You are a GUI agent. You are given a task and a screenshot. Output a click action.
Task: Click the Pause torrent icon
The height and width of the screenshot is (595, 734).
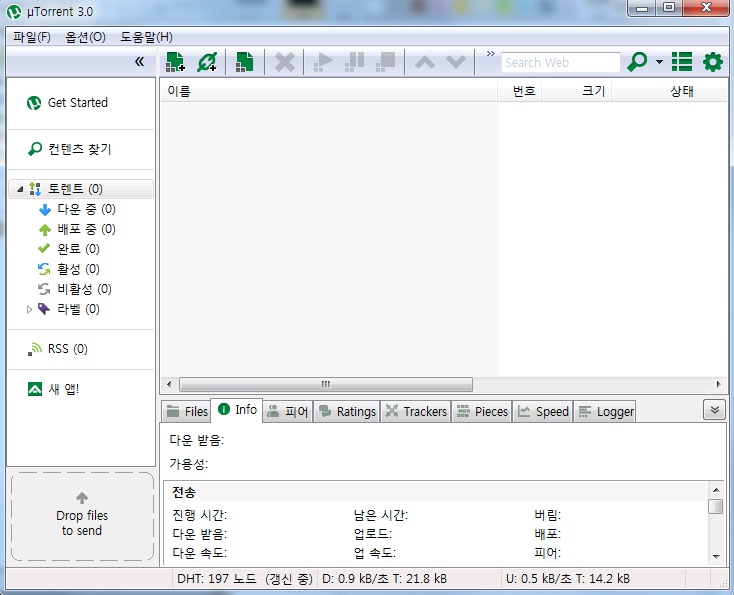[354, 62]
